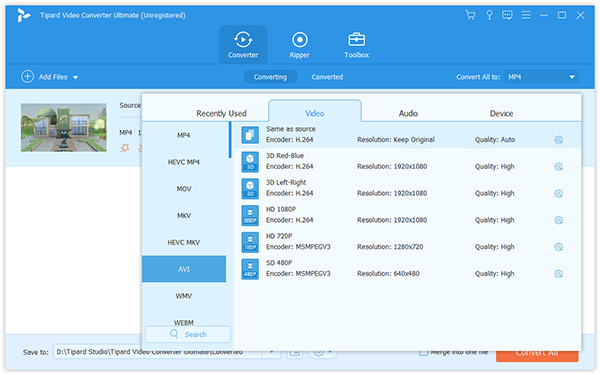Select the "Same as source" preset name
This screenshot has width=600, height=375.
coord(290,129)
